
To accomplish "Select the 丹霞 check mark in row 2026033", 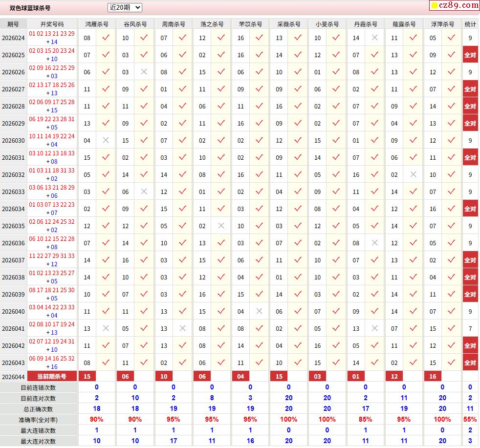I will coord(375,192).
